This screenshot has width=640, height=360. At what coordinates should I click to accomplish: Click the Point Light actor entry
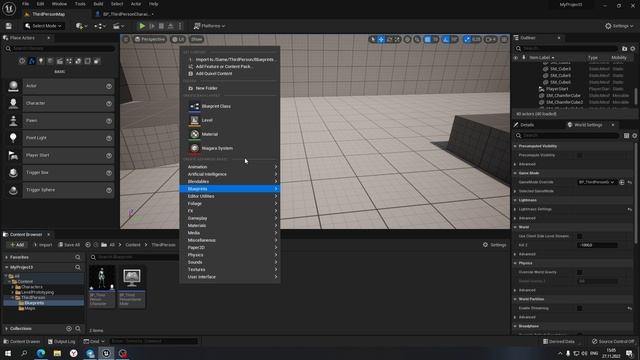click(x=60, y=138)
